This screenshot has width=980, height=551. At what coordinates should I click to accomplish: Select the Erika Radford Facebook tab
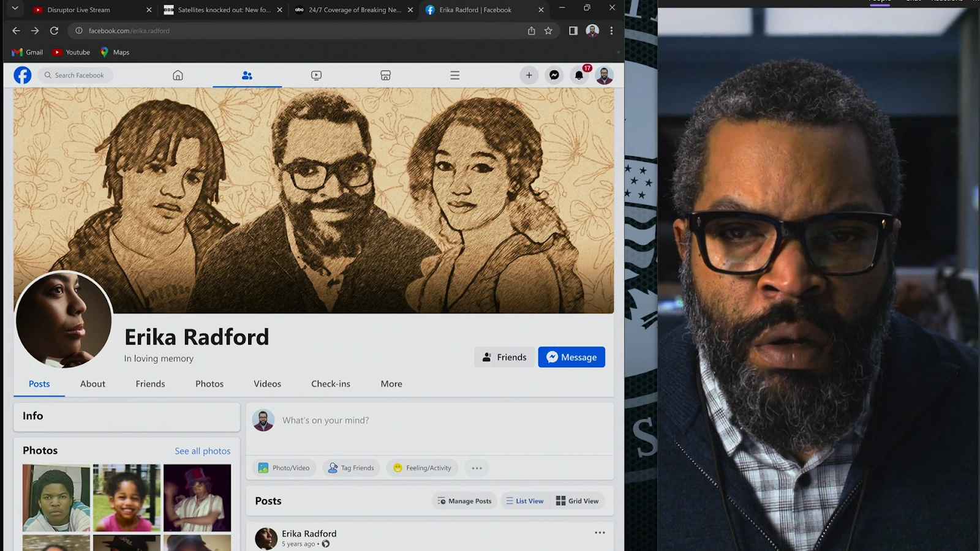[485, 10]
